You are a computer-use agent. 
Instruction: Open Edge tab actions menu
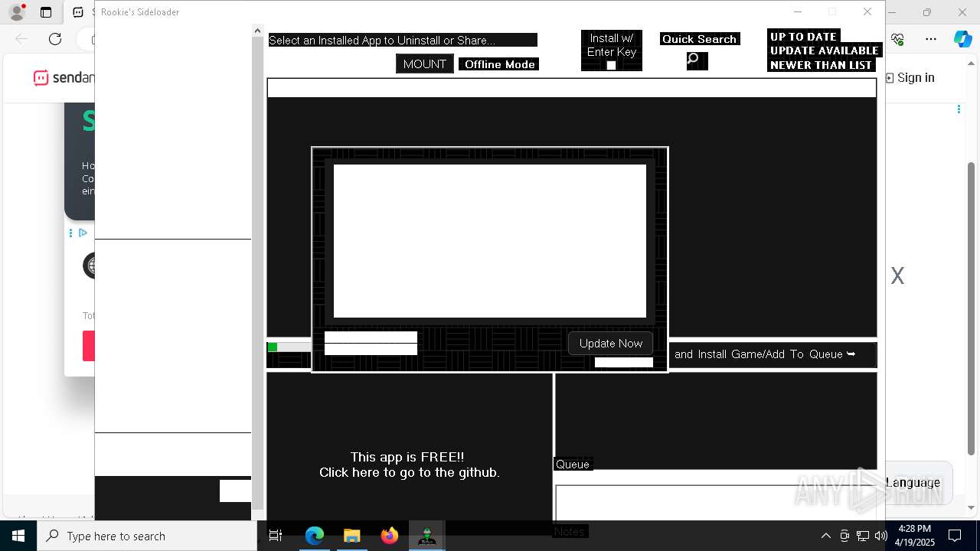46,12
